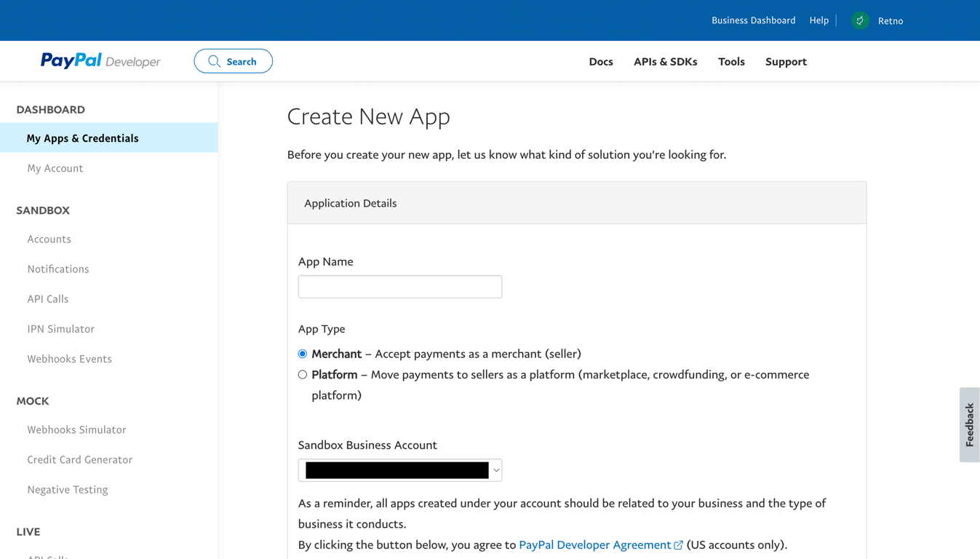Go to Business Dashboard

(x=753, y=20)
